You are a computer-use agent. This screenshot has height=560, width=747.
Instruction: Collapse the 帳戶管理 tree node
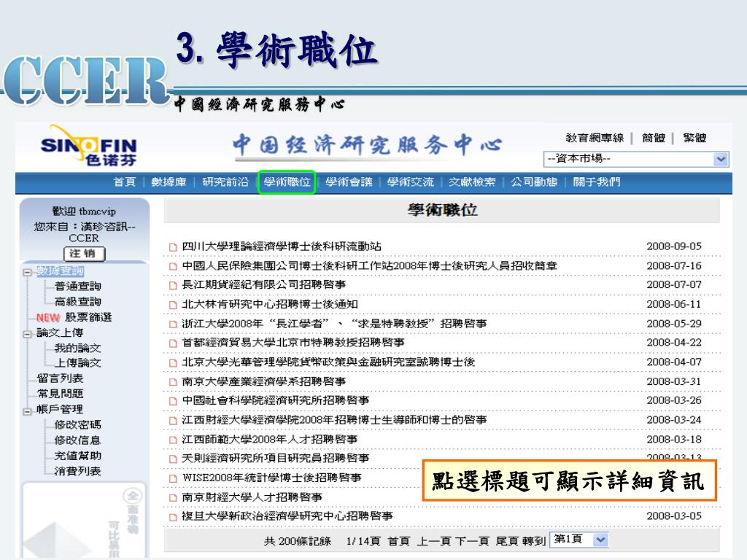27,411
